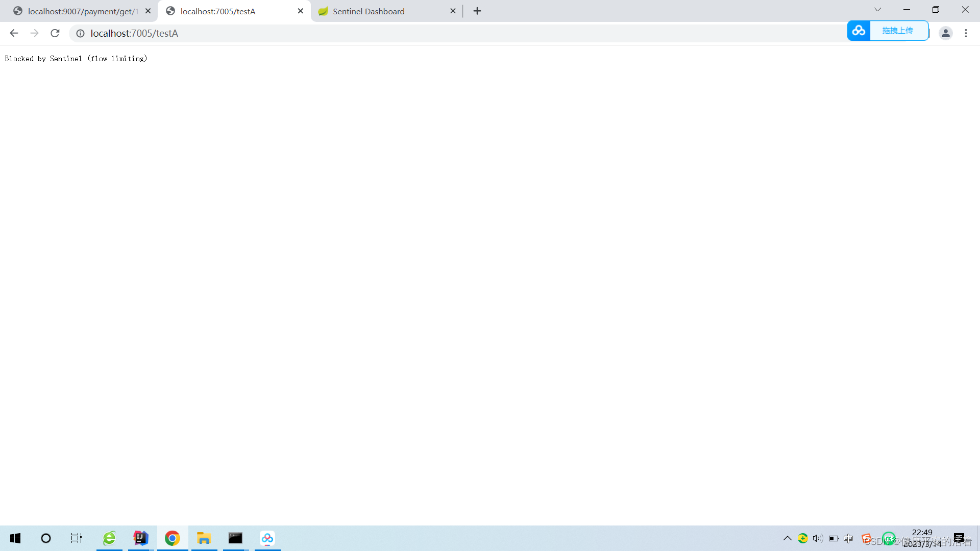Click the forward navigation arrow
Viewport: 980px width, 551px height.
[34, 33]
